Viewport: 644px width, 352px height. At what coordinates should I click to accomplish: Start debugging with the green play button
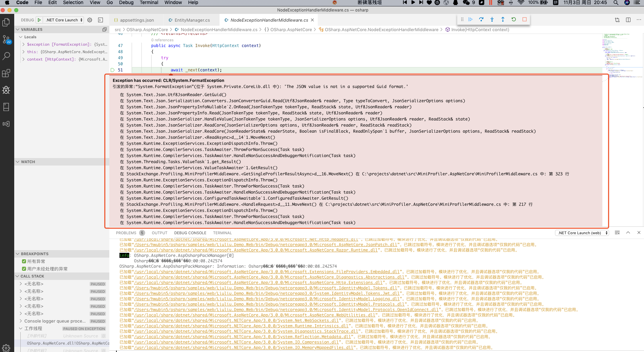[x=39, y=20]
